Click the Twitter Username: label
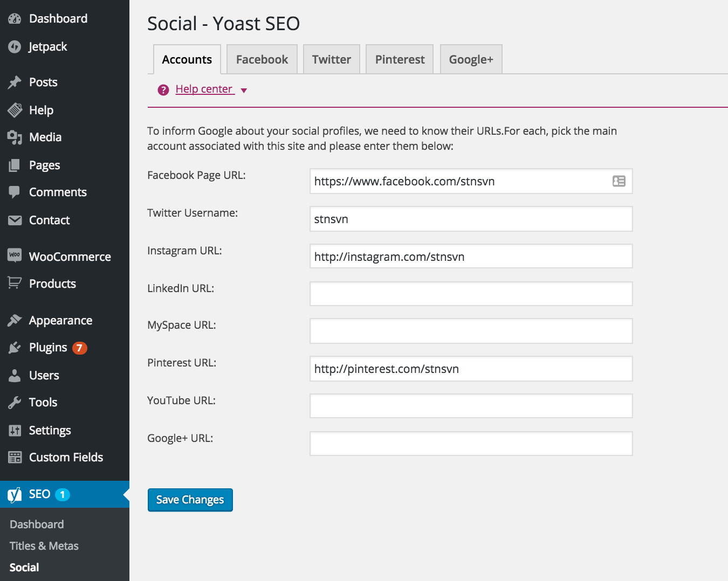This screenshot has width=728, height=581. (x=193, y=213)
